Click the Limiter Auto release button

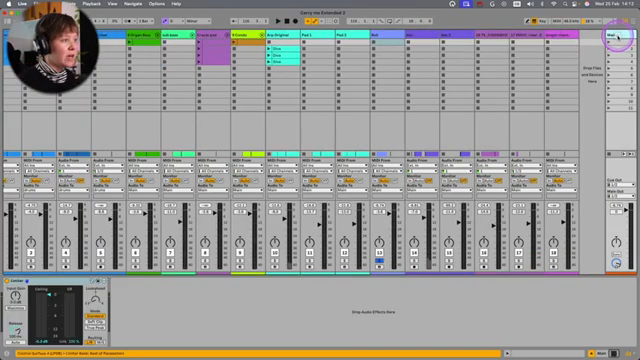pos(16,342)
